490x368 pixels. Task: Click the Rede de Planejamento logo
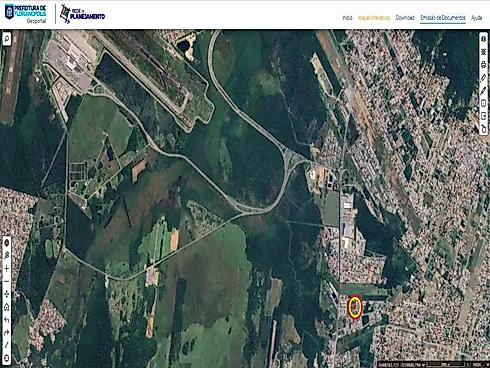82,14
